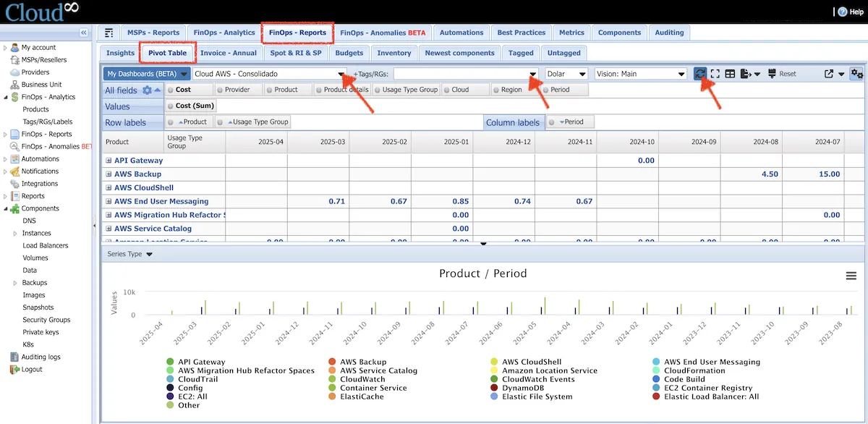This screenshot has width=868, height=424.
Task: Open the Dolar currency dropdown
Action: pos(566,74)
